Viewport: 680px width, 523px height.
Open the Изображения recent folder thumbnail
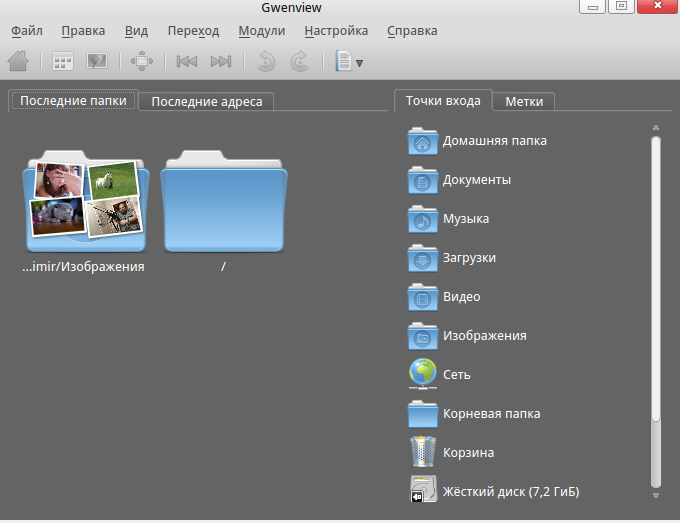click(86, 201)
